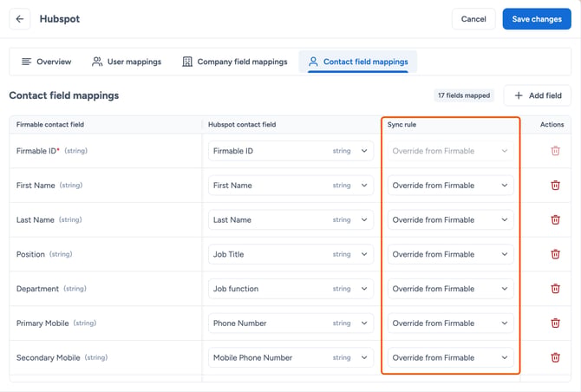Delete the Primary Mobile mapping row
Viewport: 581px width, 392px height.
coord(555,323)
